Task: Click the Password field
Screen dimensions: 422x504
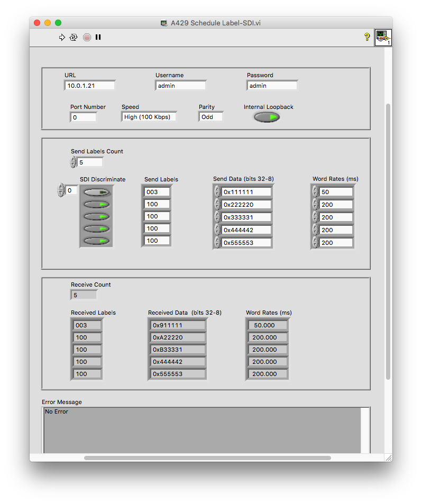Action: [x=272, y=86]
